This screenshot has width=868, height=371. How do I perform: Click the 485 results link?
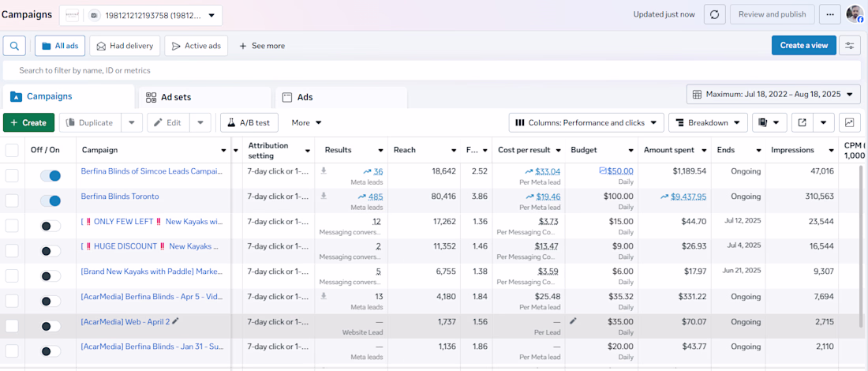click(376, 196)
